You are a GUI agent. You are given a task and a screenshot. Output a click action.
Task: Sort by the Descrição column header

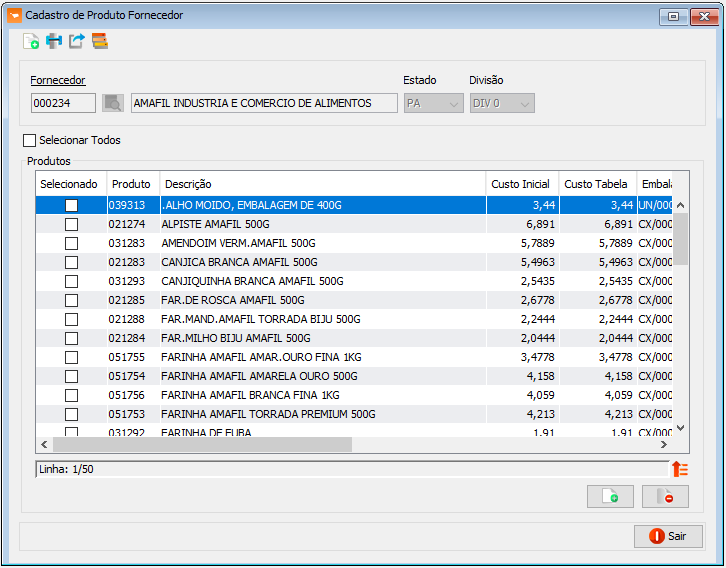[323, 184]
